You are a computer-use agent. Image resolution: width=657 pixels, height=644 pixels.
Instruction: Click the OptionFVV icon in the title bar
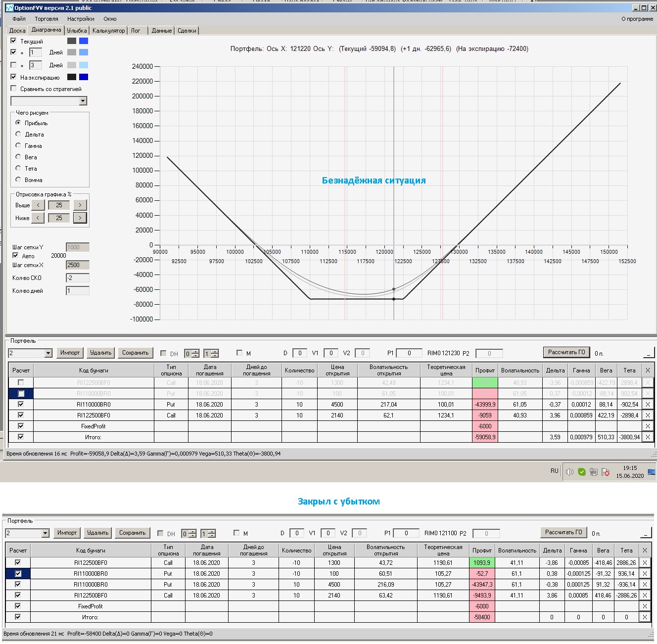[9, 8]
